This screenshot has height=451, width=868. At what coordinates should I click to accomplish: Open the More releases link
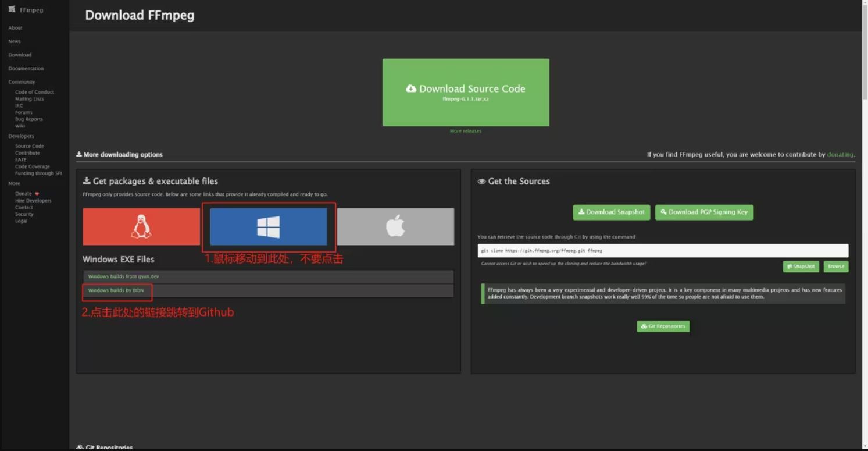click(x=466, y=131)
